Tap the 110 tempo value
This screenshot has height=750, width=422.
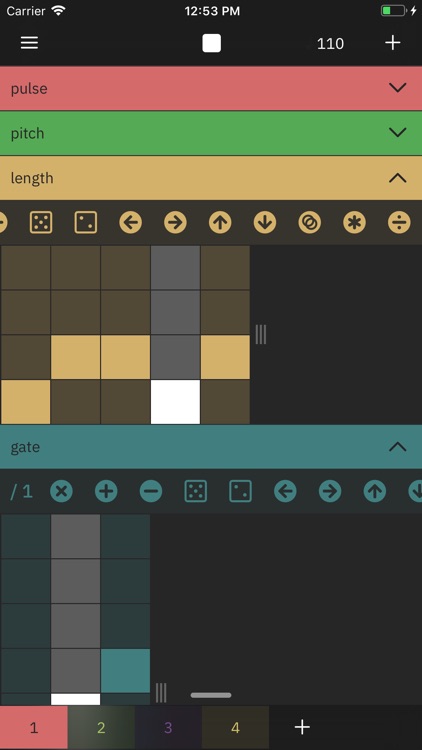pyautogui.click(x=330, y=44)
